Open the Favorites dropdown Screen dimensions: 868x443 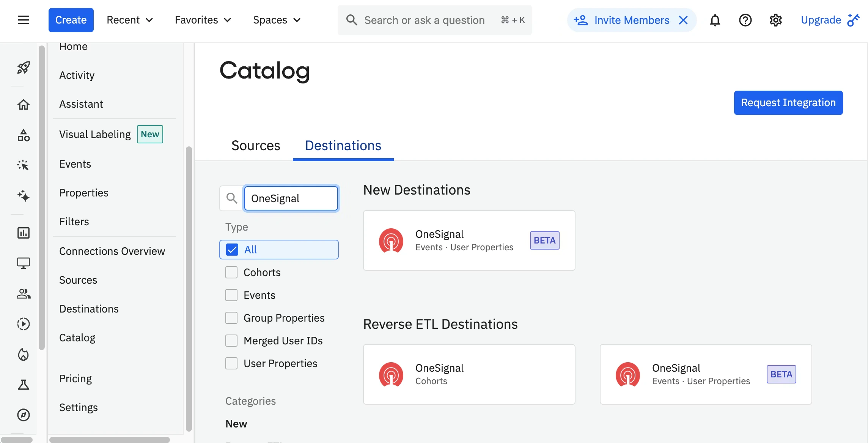(x=202, y=20)
